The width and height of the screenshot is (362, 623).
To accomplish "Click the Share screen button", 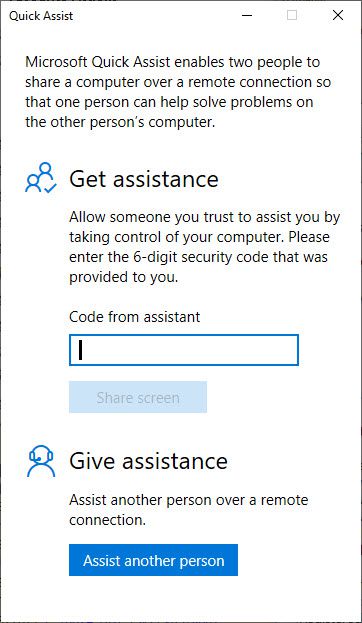I will 138,397.
